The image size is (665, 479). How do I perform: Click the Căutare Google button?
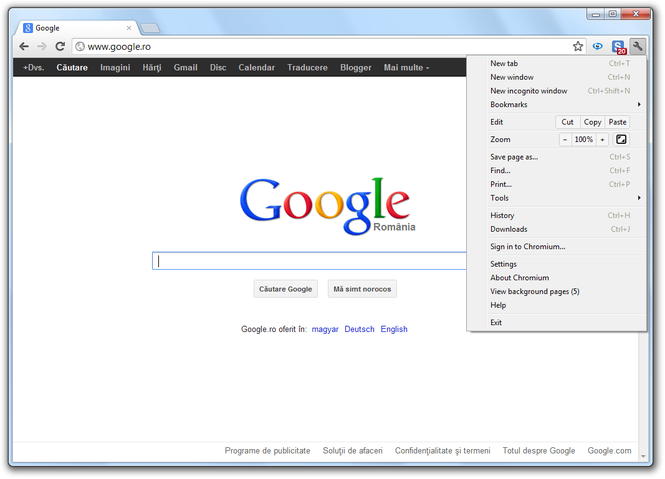click(285, 289)
